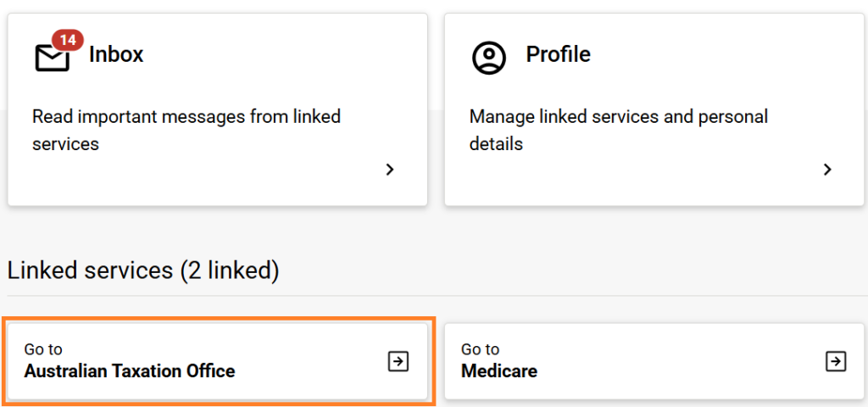Click the red 14 unread messages badge
Screen dimensions: 868x407
67,40
